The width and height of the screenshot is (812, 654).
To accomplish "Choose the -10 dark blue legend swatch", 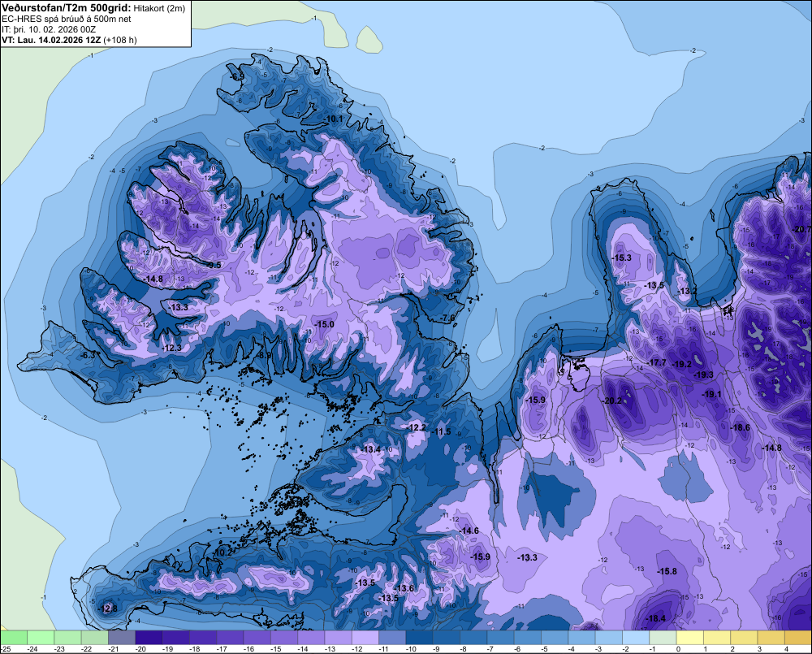I will click(x=419, y=638).
